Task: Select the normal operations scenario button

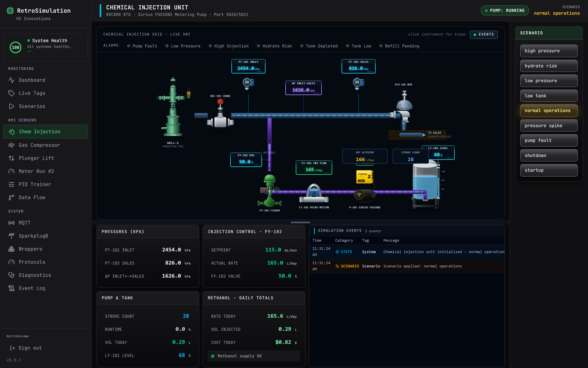Action: pos(549,111)
